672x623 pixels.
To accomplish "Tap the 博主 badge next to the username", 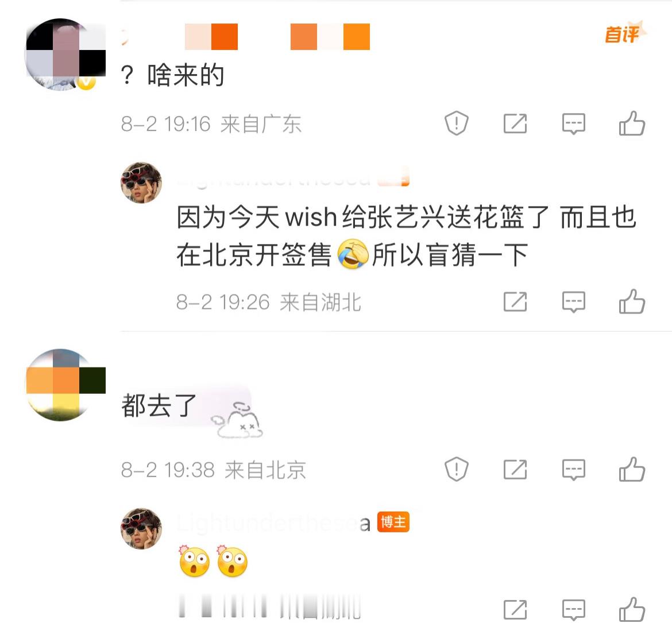I will [393, 522].
